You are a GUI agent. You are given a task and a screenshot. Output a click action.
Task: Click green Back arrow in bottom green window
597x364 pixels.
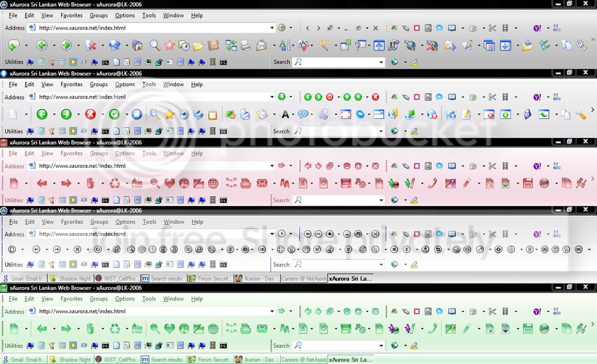click(42, 328)
